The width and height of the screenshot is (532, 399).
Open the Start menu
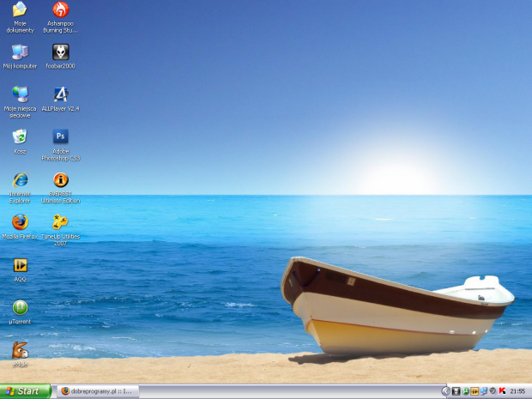[x=25, y=391]
